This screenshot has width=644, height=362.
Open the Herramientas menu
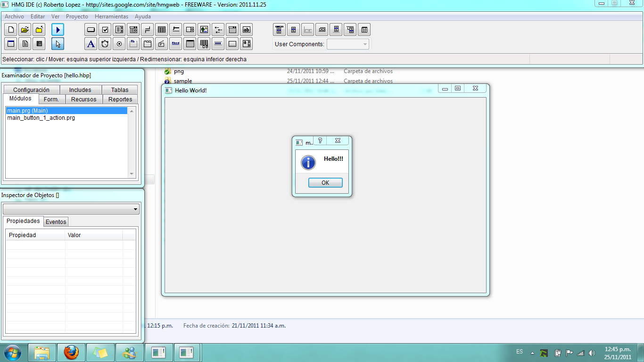click(x=111, y=16)
